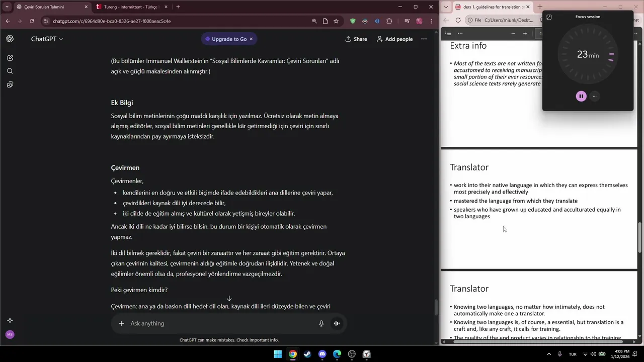Close the Çeviri Soruları Tahmini tab

tap(86, 7)
